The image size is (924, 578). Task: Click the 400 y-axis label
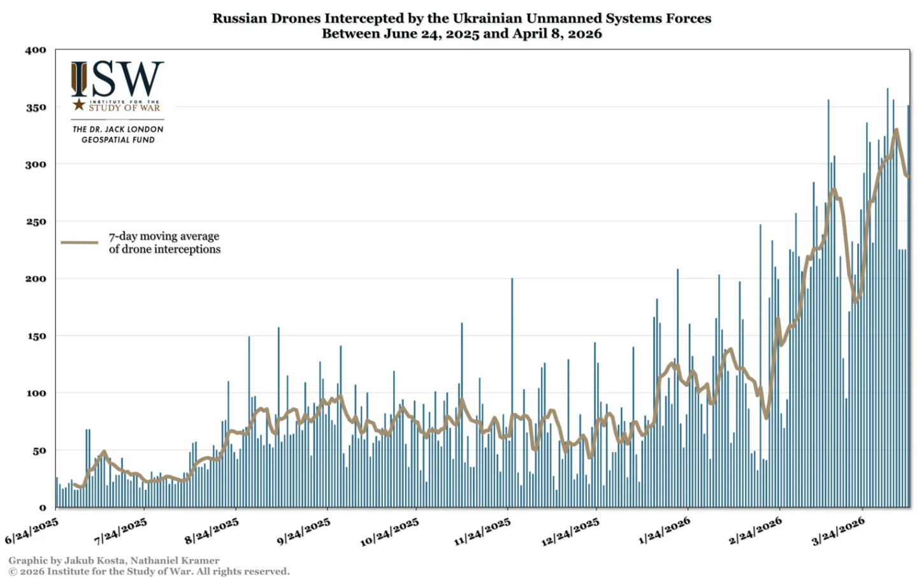pos(36,50)
